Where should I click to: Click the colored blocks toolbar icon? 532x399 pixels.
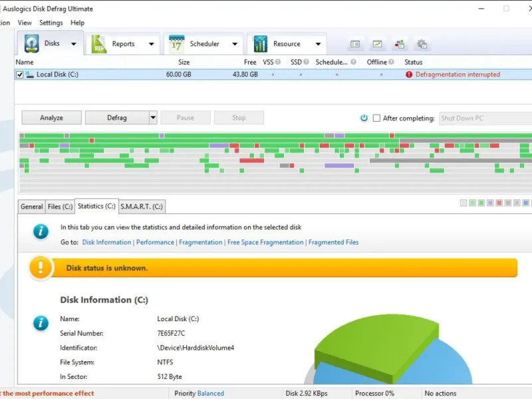(x=400, y=44)
